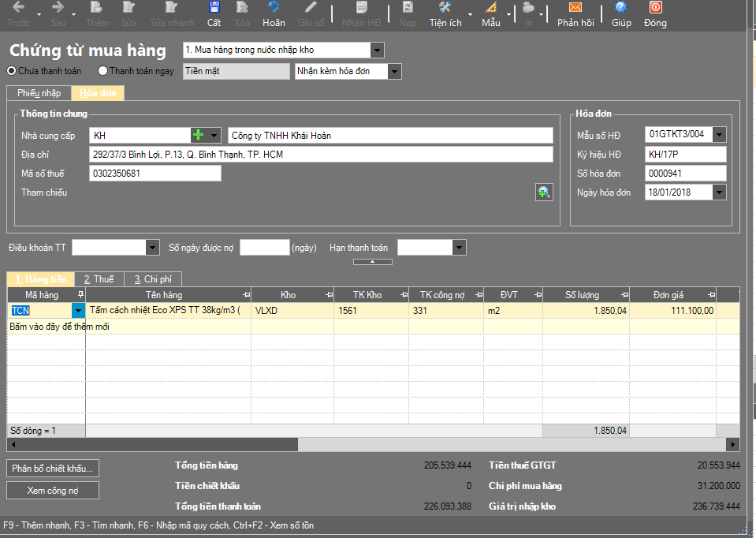The image size is (756, 538).
Task: Pin the TK Kho column
Action: click(404, 294)
